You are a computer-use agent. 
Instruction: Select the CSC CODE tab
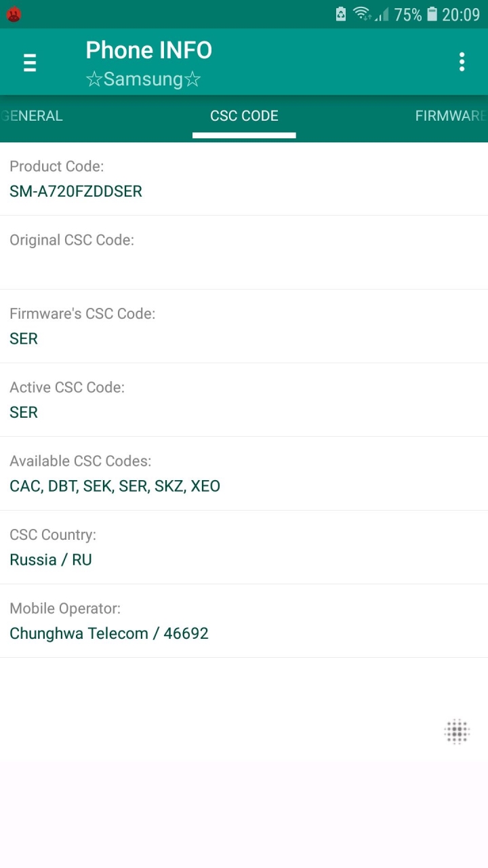[x=244, y=116]
